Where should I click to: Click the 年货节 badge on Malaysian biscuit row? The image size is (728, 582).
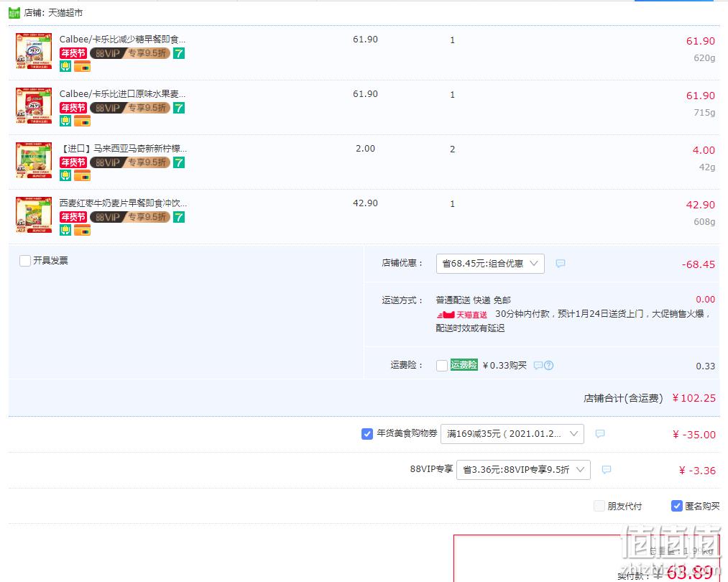[x=73, y=162]
